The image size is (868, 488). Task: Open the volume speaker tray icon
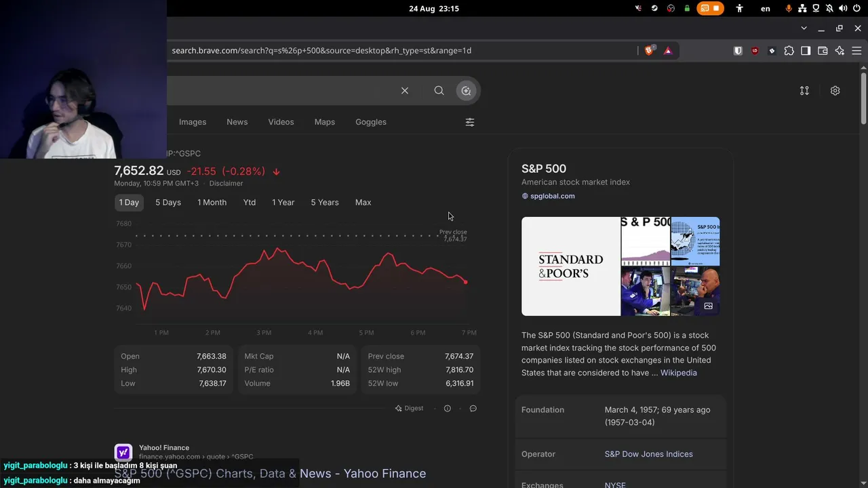843,9
